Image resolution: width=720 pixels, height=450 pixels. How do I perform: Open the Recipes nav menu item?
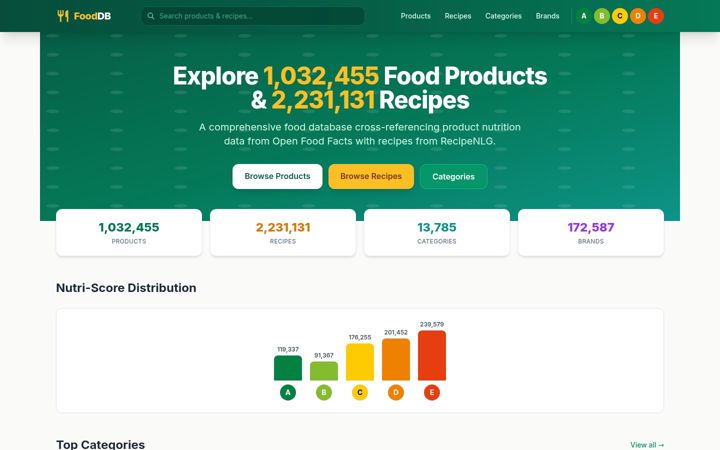[458, 16]
